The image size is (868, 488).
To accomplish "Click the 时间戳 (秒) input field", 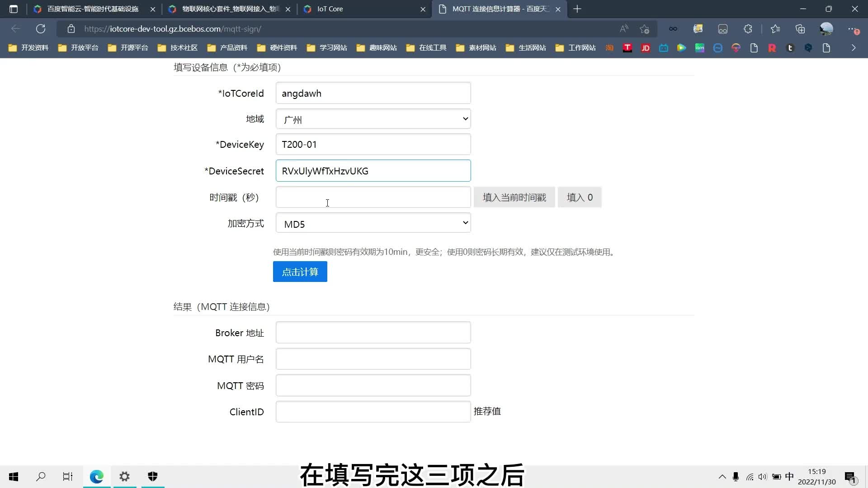I will pos(373,197).
